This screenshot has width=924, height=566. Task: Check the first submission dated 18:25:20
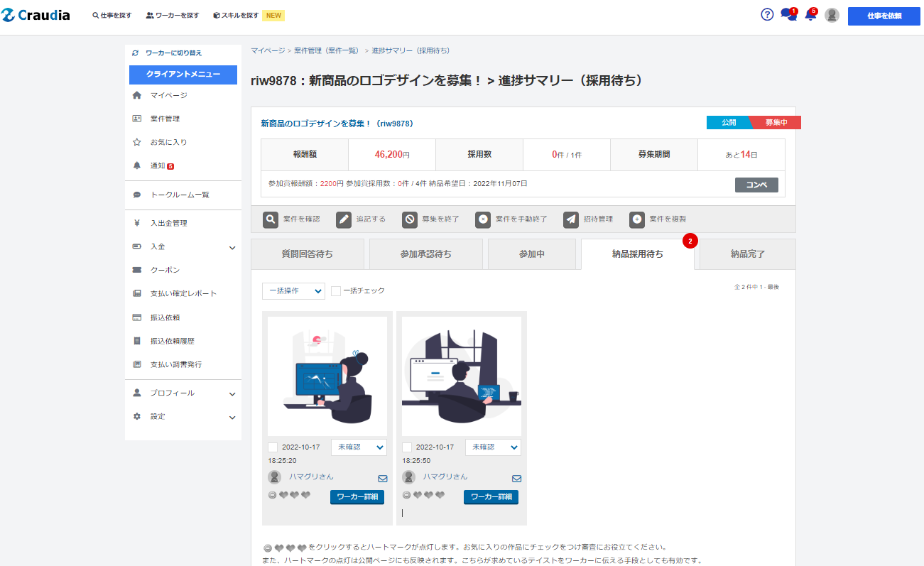273,447
